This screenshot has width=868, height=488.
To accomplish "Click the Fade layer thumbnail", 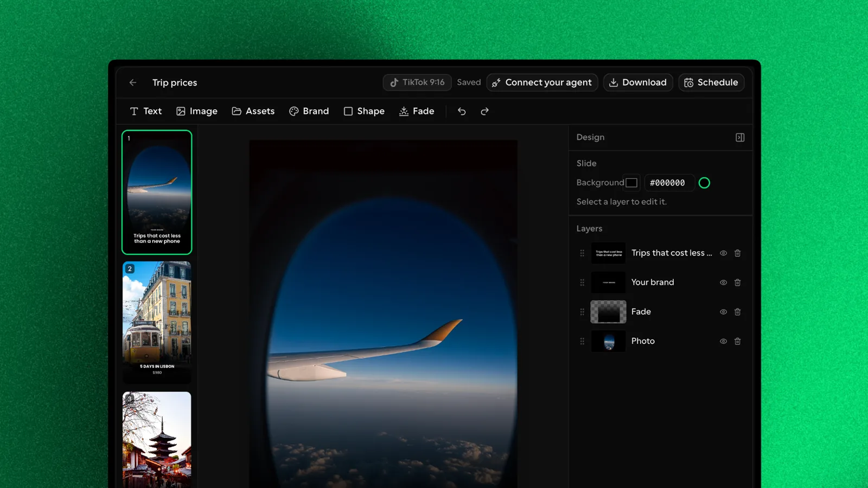I will point(608,312).
